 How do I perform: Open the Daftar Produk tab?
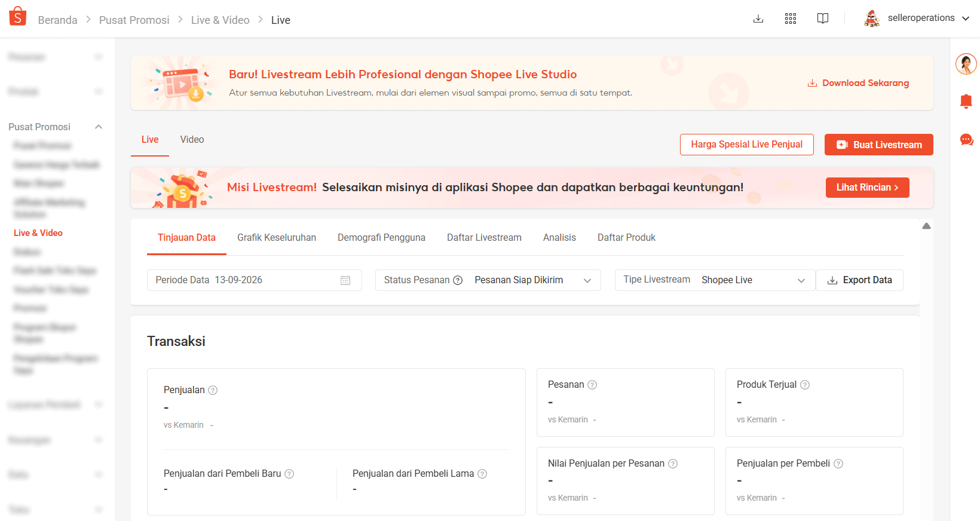coord(626,237)
